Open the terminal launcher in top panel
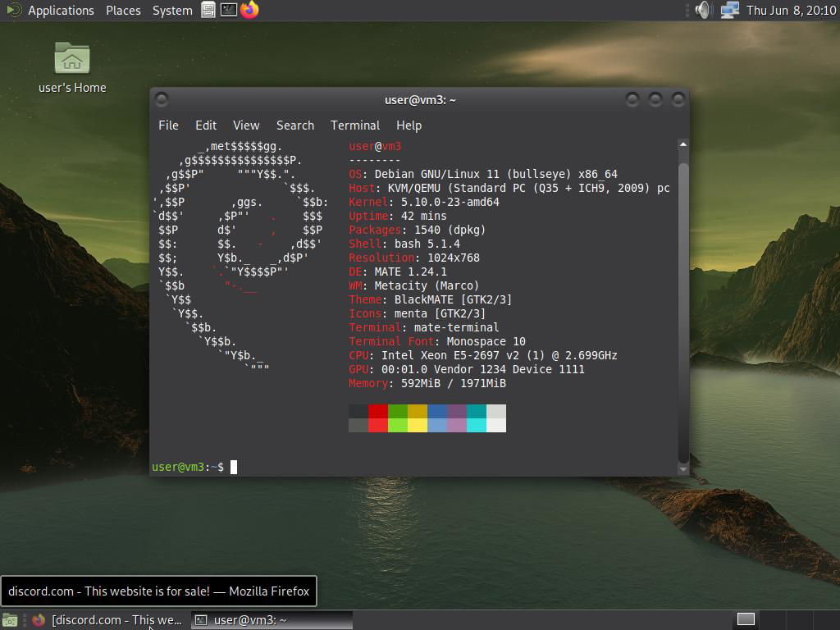This screenshot has height=630, width=840. [229, 10]
